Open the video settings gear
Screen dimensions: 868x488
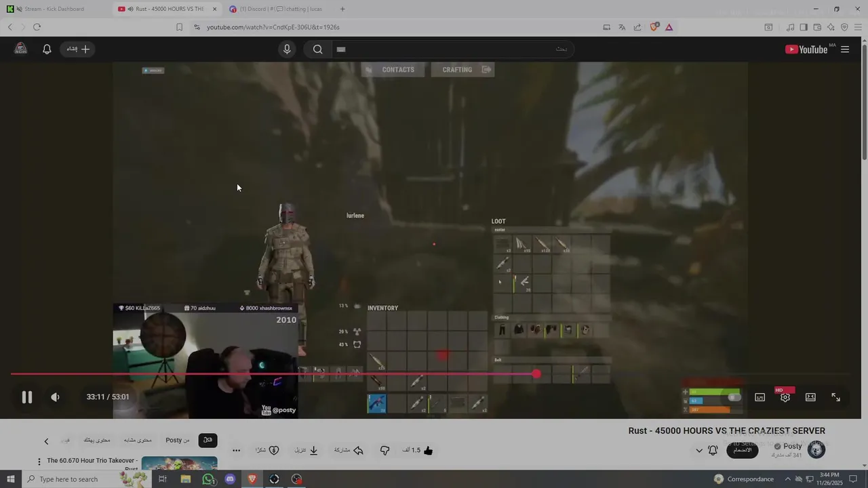click(785, 397)
